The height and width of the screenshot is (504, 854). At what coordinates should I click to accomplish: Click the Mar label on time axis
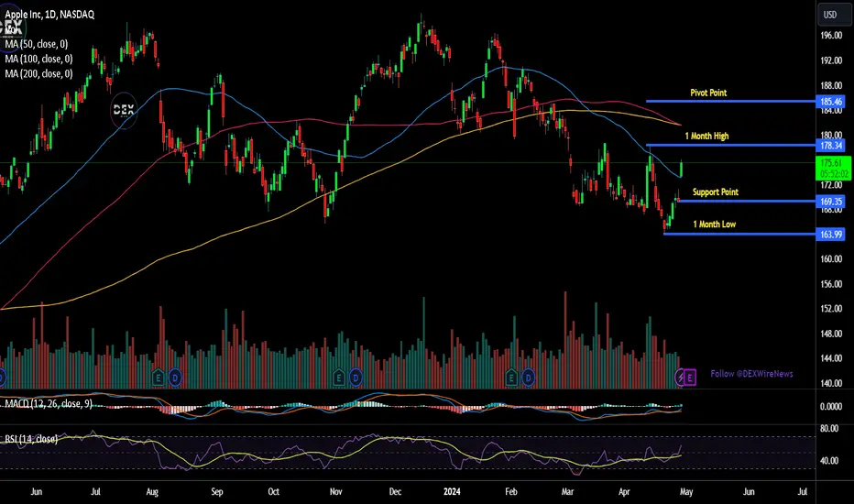click(x=567, y=491)
